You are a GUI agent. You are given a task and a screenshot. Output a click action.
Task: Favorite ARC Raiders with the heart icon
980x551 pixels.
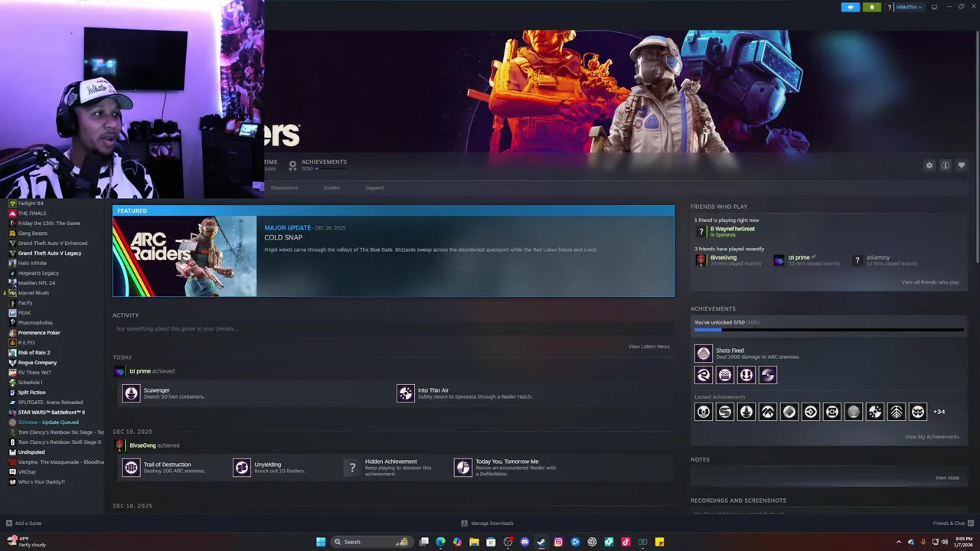pyautogui.click(x=962, y=165)
